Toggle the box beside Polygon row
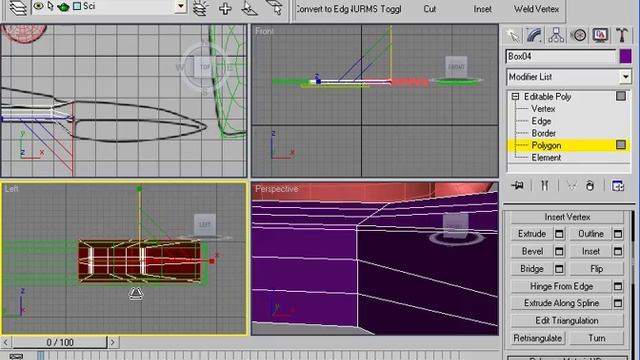Image resolution: width=640 pixels, height=360 pixels. (x=621, y=145)
